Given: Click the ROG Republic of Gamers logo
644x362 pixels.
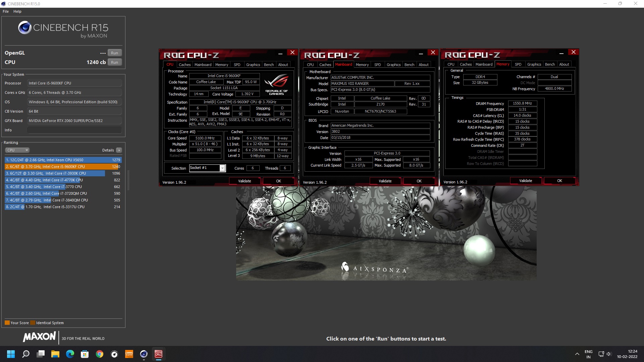Looking at the screenshot, I should pos(277,85).
